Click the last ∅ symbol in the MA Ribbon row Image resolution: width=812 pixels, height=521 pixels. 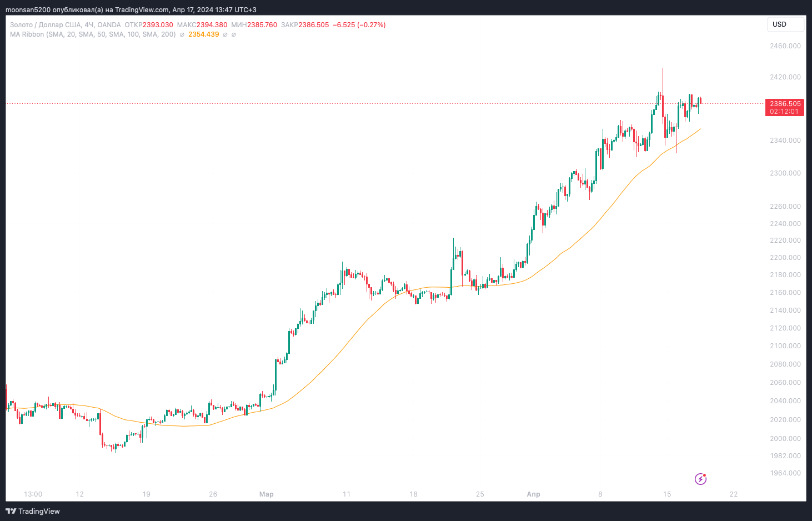tap(233, 34)
